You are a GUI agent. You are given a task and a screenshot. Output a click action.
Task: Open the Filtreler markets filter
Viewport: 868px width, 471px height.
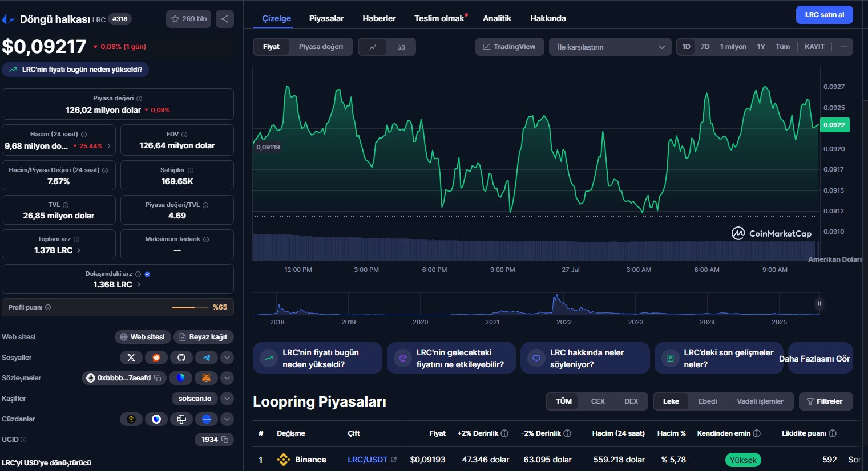point(826,401)
